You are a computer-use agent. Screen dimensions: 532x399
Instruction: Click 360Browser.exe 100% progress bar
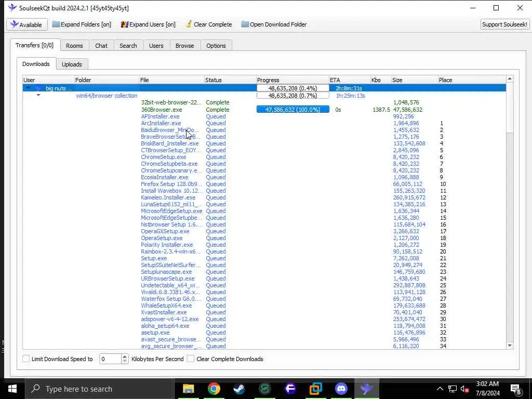(293, 110)
